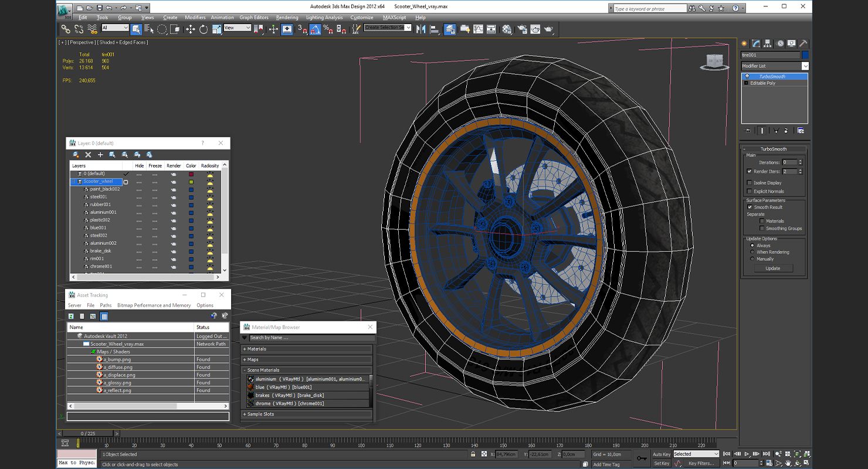Open the selection filter All dropdown

[115, 28]
